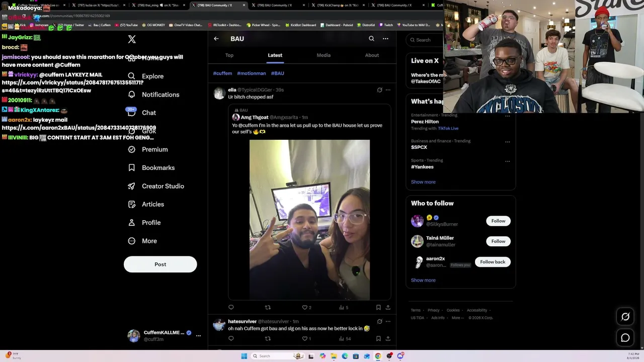Switch to the Media tab

324,55
